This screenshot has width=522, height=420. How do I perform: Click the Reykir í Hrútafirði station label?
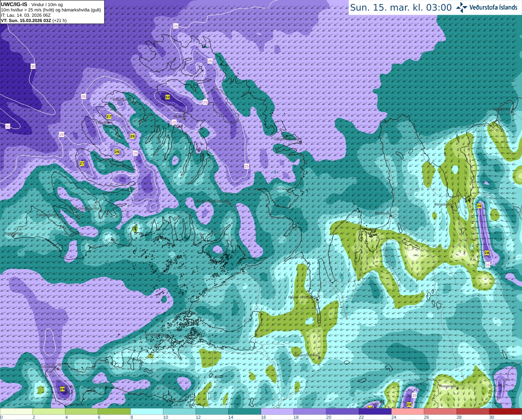point(302,297)
